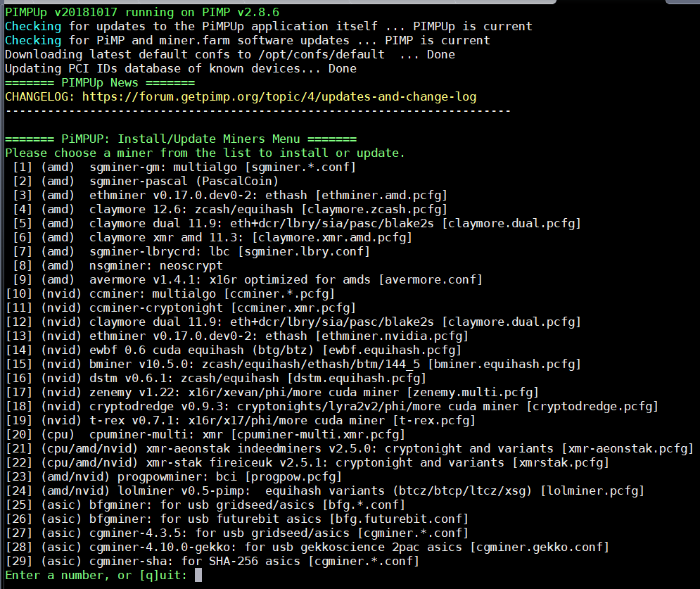The image size is (700, 589).
Task: Select line [15] bminer v10.5.0
Action: coord(293,365)
